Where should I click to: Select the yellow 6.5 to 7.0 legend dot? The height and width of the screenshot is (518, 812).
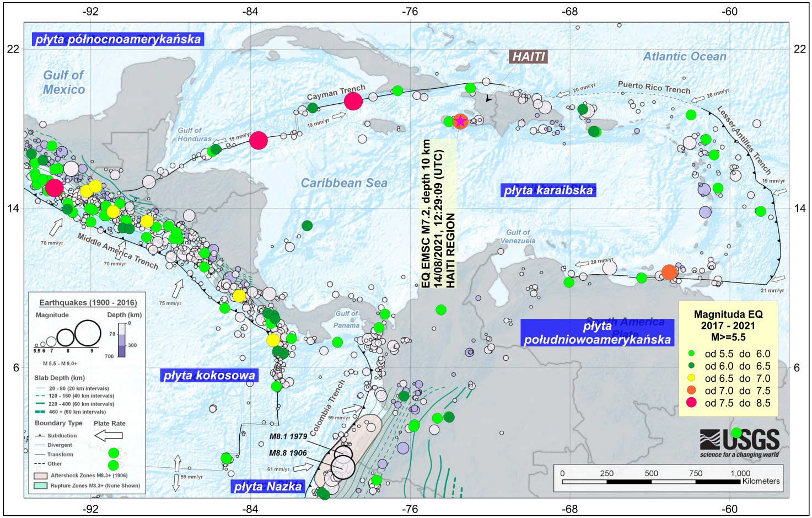click(x=691, y=378)
